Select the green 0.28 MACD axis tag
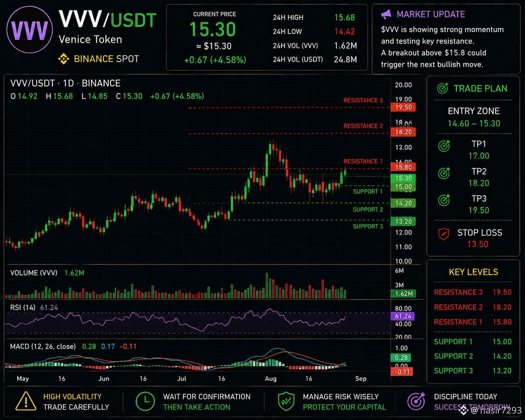This screenshot has height=420, width=525. click(x=401, y=358)
